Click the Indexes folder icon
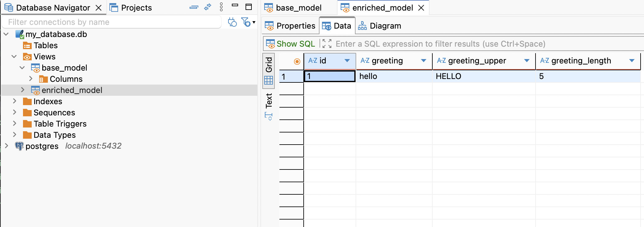 [x=27, y=101]
